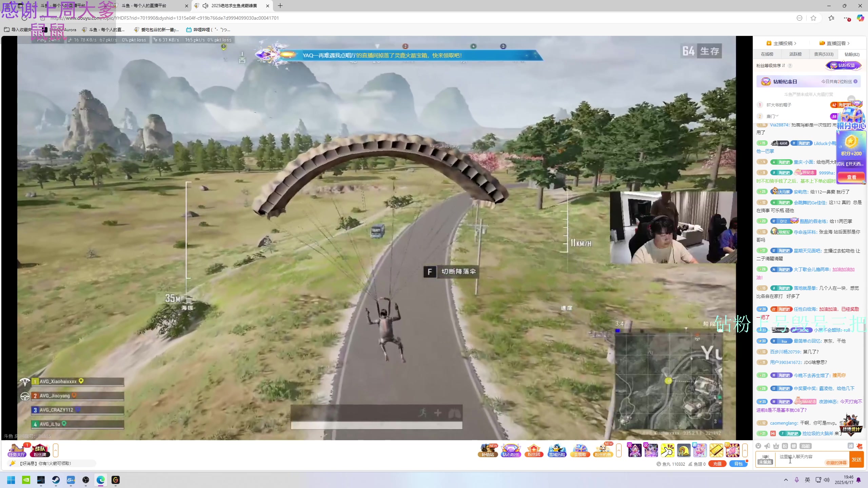Toggle 高能 high-energy danmaku filter
This screenshot has height=488, width=868.
[805, 446]
